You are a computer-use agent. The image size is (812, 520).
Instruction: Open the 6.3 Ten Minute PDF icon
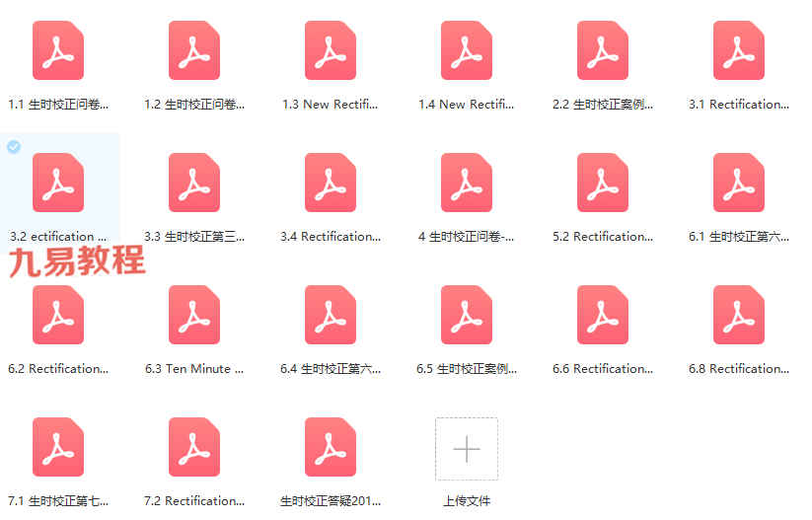coord(194,315)
